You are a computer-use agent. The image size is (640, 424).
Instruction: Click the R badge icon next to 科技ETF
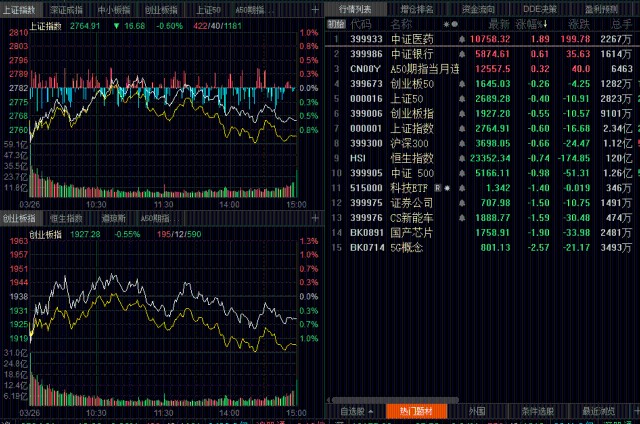[437, 188]
